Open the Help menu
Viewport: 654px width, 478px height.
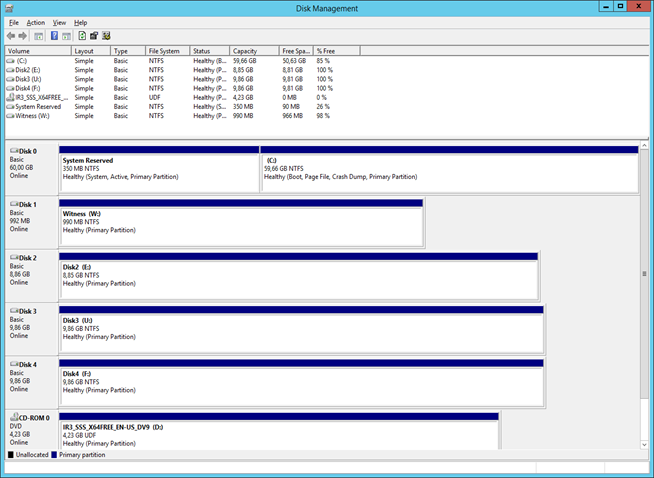click(80, 23)
